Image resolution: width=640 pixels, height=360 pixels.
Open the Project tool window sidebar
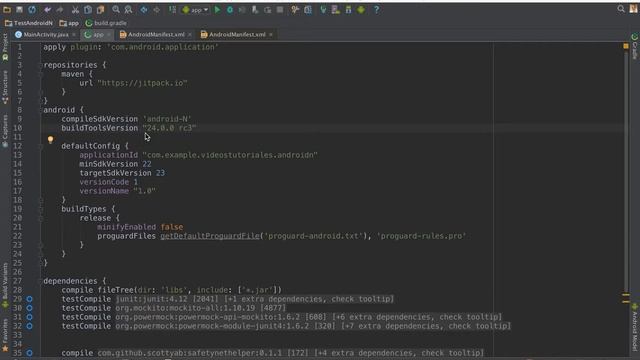5,48
